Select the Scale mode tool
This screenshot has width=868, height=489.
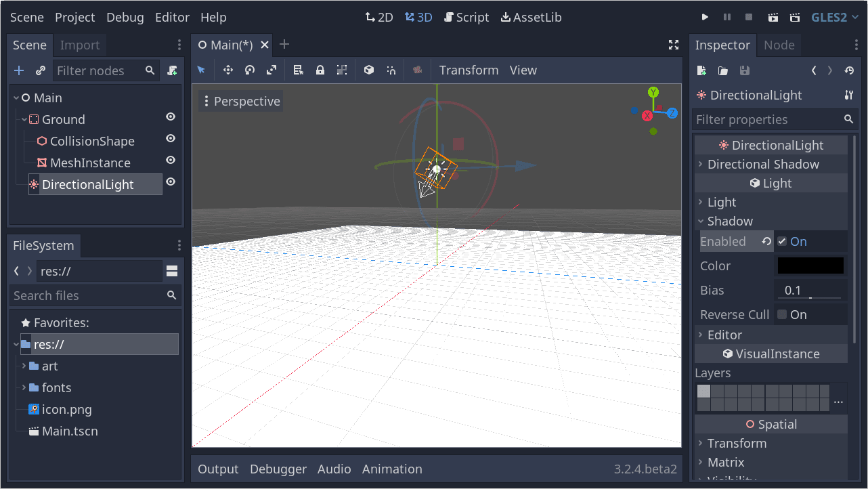point(272,70)
